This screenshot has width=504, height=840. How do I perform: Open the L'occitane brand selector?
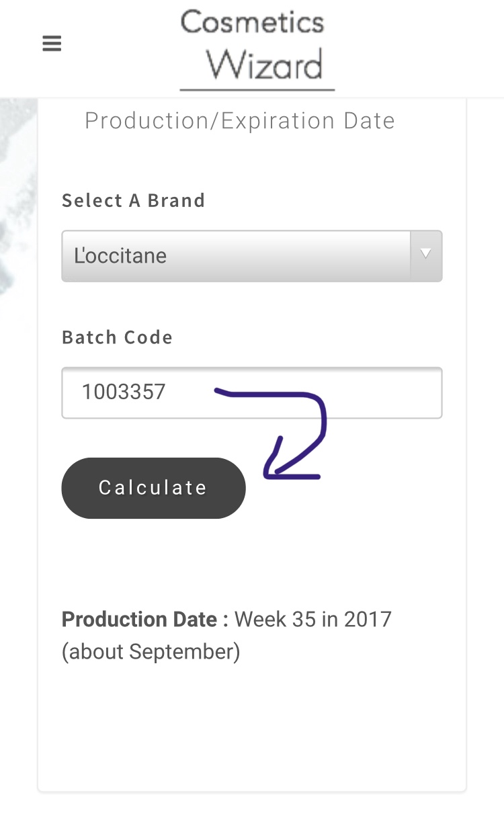(x=252, y=255)
